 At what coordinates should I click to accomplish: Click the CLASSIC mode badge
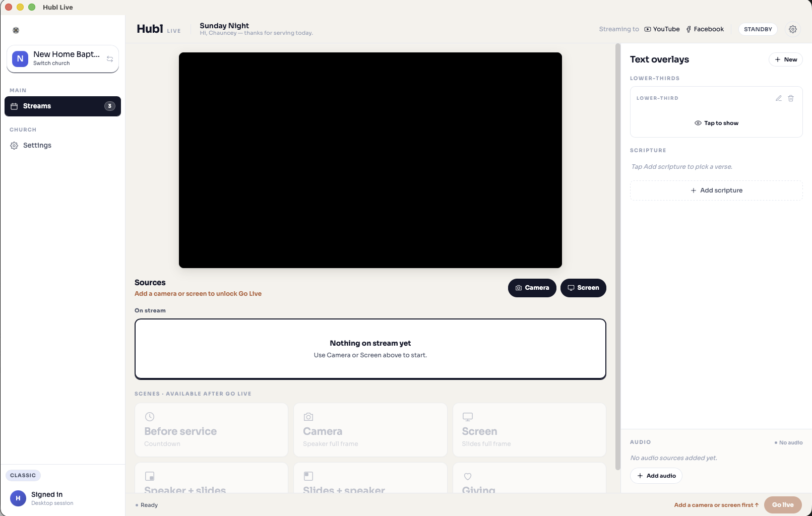23,475
